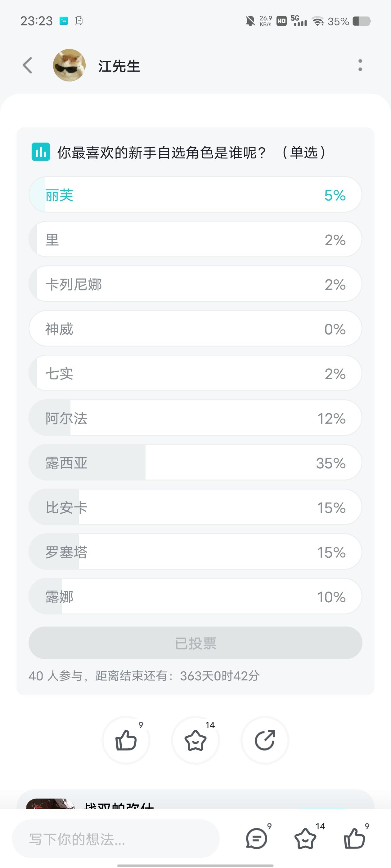
Task: Tap the circular share icon
Action: tap(265, 740)
